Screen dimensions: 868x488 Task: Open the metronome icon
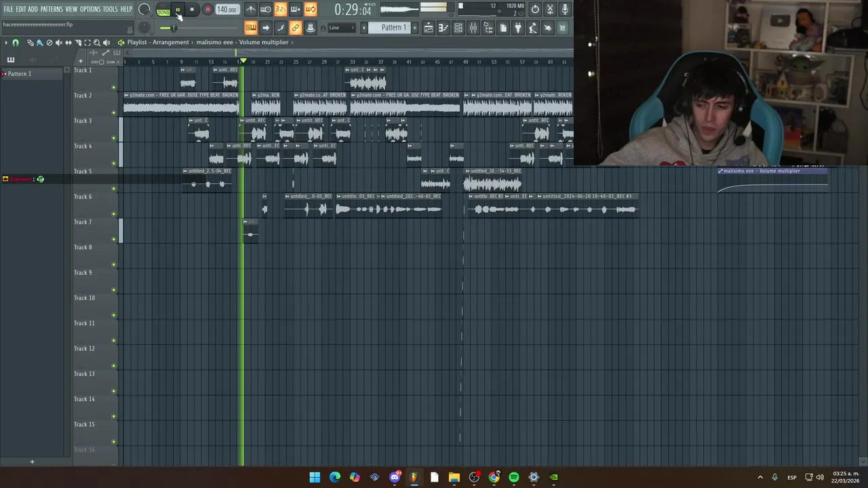(251, 9)
